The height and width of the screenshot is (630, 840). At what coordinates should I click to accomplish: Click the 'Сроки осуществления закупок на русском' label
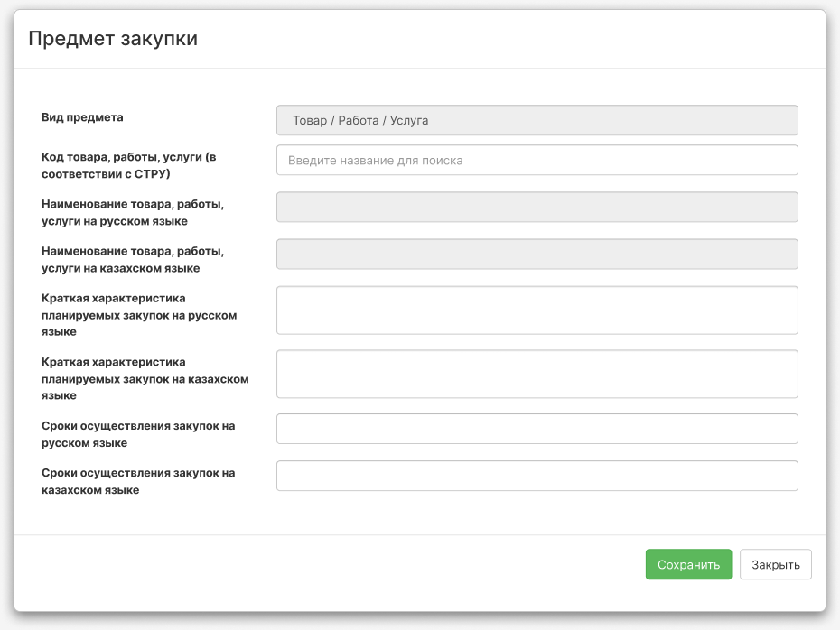138,434
